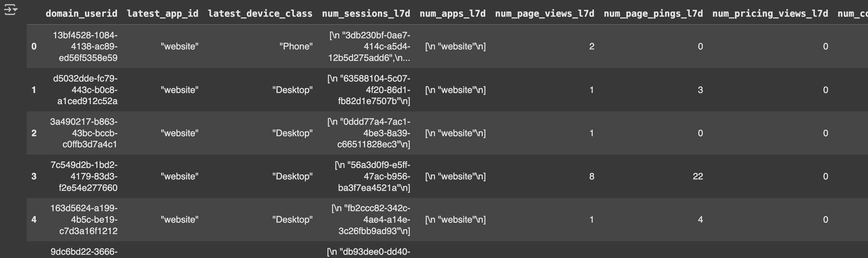Image resolution: width=868 pixels, height=258 pixels.
Task: Click the num_pricing_views_l7d column header
Action: click(x=770, y=13)
